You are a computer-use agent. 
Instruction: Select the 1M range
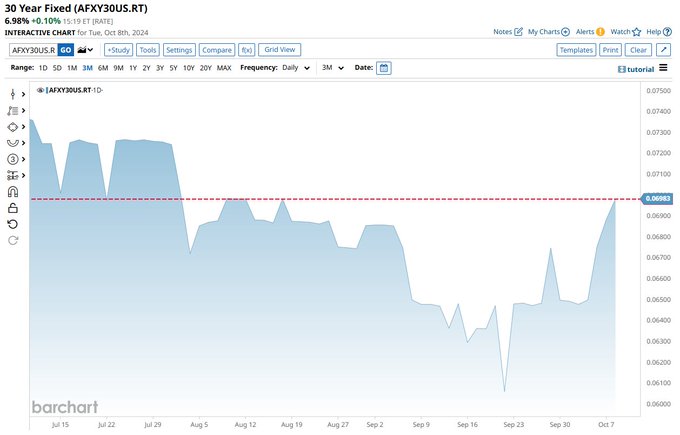coord(72,68)
